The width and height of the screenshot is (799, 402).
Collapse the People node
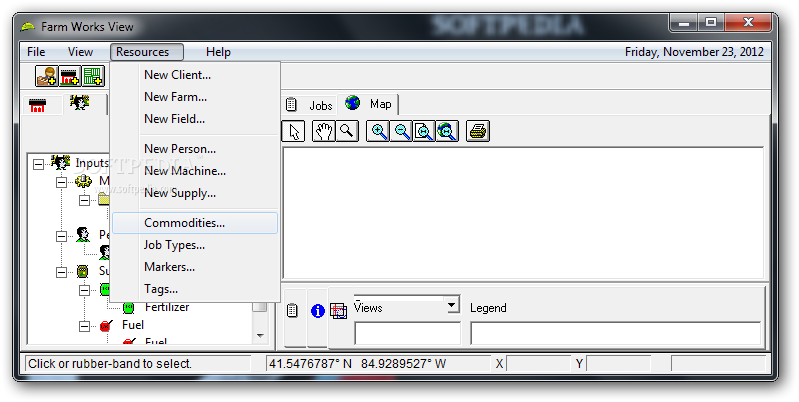pyautogui.click(x=61, y=236)
